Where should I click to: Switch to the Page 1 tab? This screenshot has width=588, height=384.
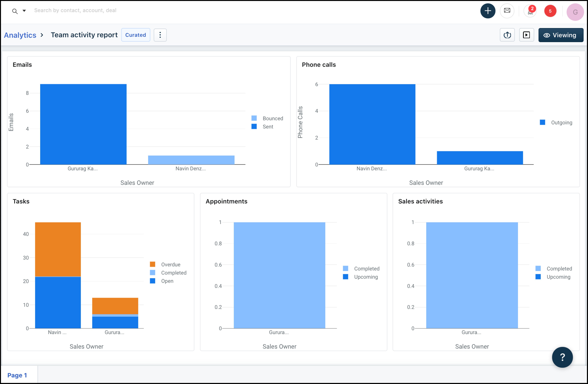coord(17,375)
